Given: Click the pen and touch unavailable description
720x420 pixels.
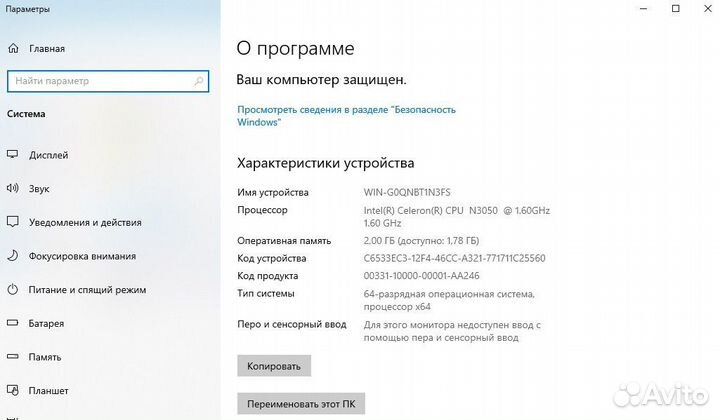Looking at the screenshot, I should 452,331.
